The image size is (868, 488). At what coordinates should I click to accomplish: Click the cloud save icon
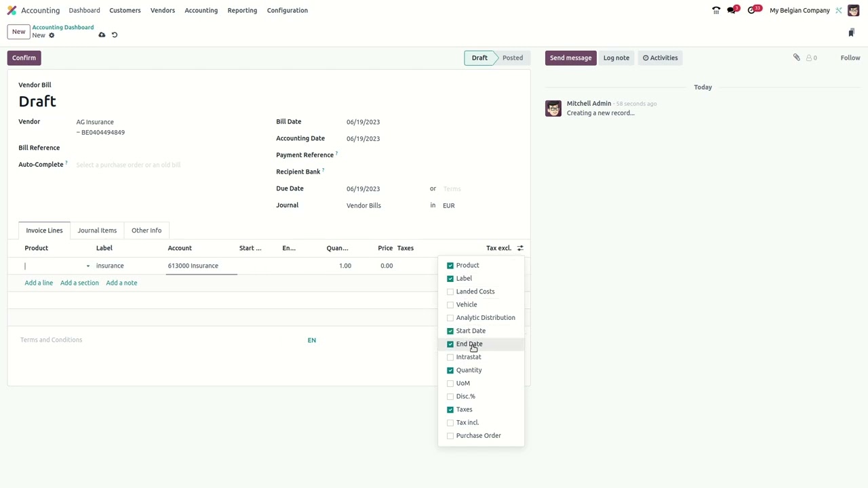point(102,35)
